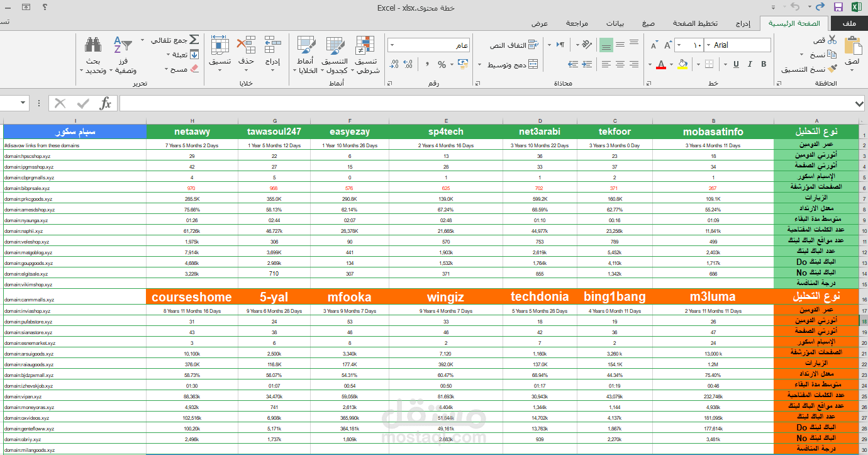Toggle italic formatting

click(x=750, y=64)
